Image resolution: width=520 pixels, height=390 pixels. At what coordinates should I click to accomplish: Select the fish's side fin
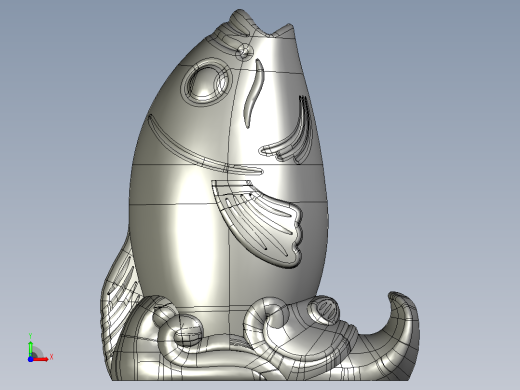point(258,223)
